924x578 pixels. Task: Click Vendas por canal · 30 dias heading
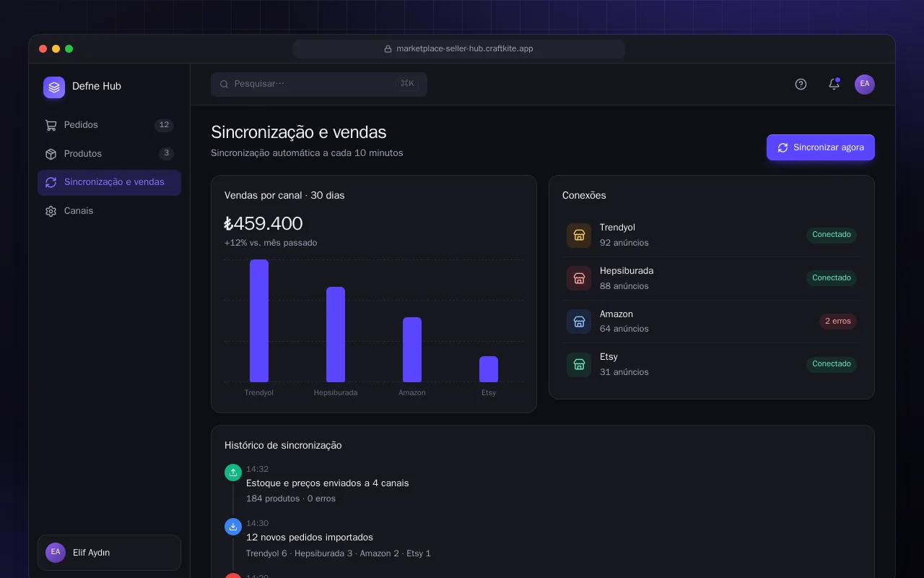coord(284,196)
